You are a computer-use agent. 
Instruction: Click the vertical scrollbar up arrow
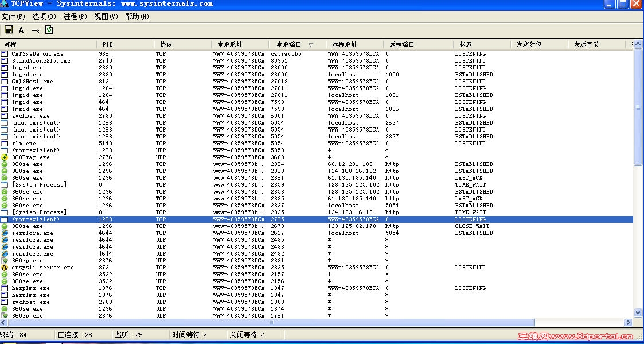638,44
